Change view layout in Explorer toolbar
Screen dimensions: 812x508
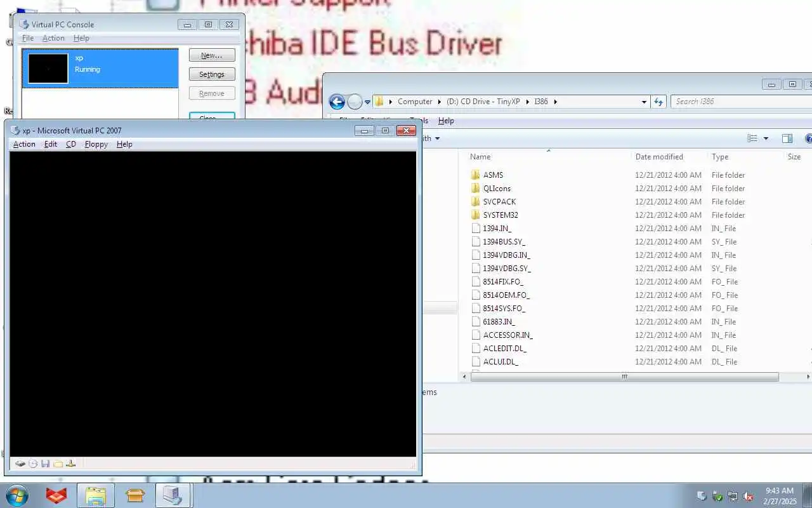click(x=752, y=138)
